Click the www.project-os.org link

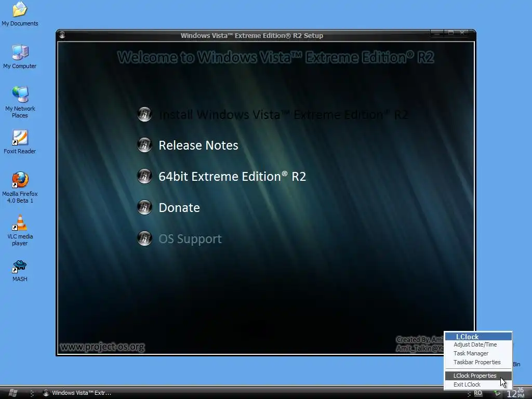pyautogui.click(x=102, y=347)
